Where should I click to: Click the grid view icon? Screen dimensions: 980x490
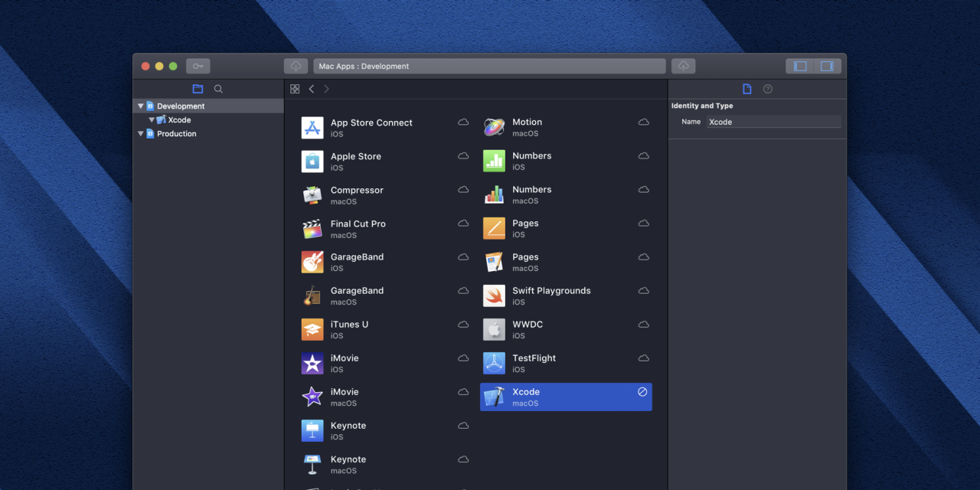(x=295, y=89)
